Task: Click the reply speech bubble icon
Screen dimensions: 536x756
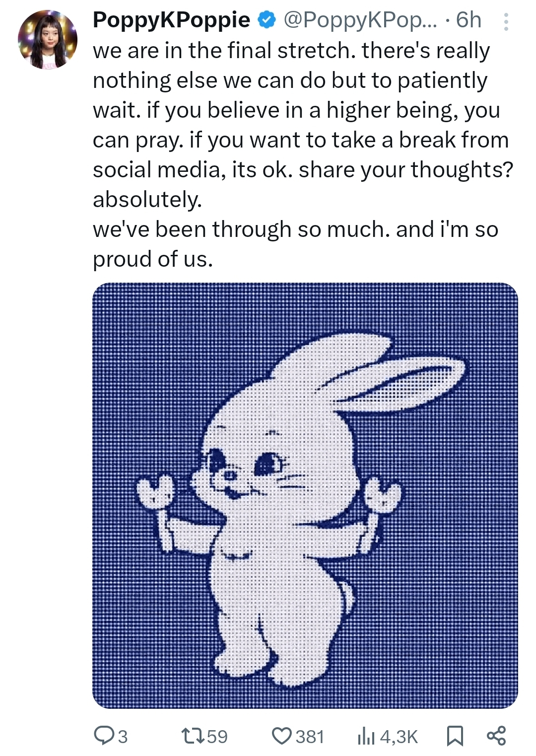Action: [x=104, y=736]
